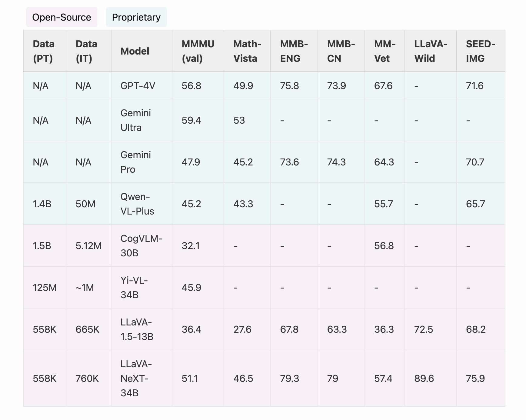Click the Data (PT) column header
The height and width of the screenshot is (420, 526).
tap(44, 51)
